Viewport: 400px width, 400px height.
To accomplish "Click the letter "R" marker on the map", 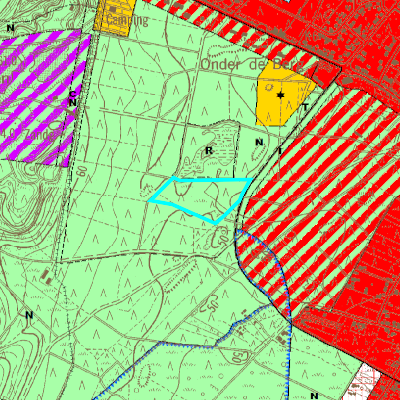I will (209, 151).
